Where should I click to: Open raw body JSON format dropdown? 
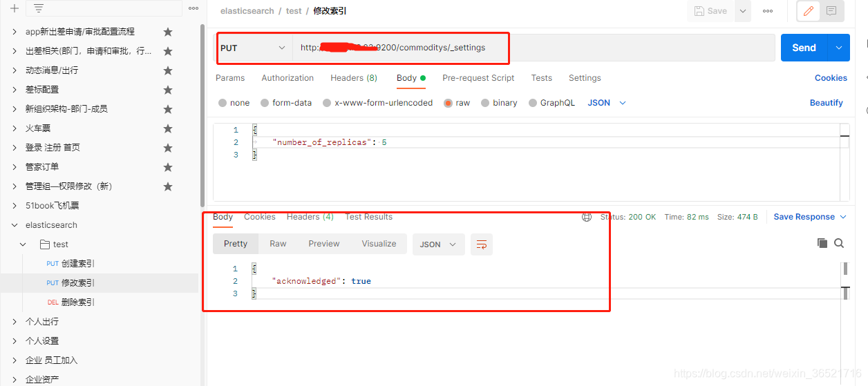(x=607, y=103)
